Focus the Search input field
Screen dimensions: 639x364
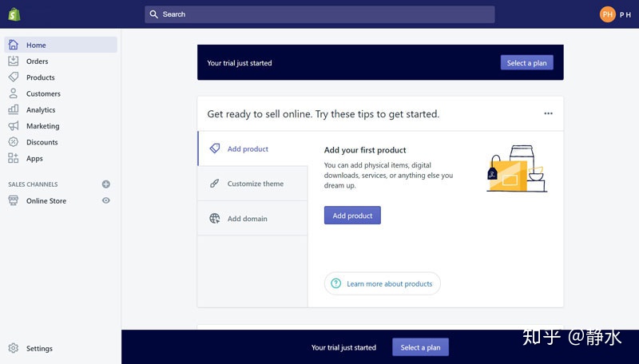click(x=319, y=14)
